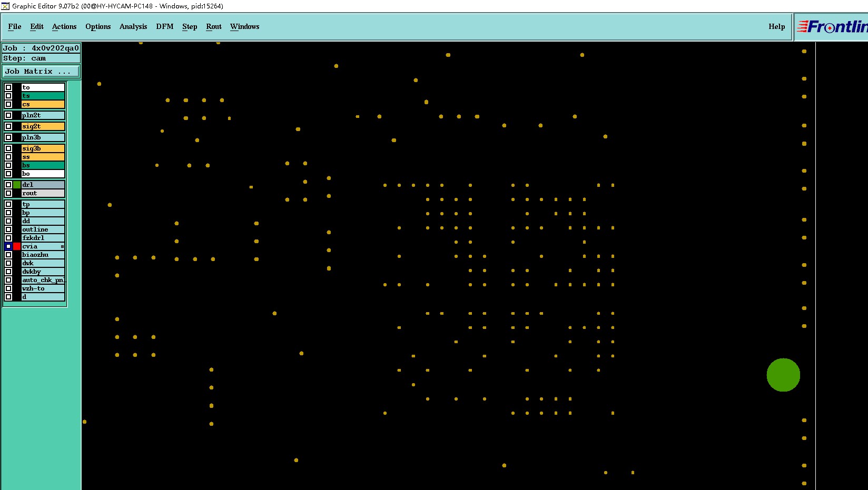Select the layer name 'bs'
868x490 pixels.
(x=43, y=165)
